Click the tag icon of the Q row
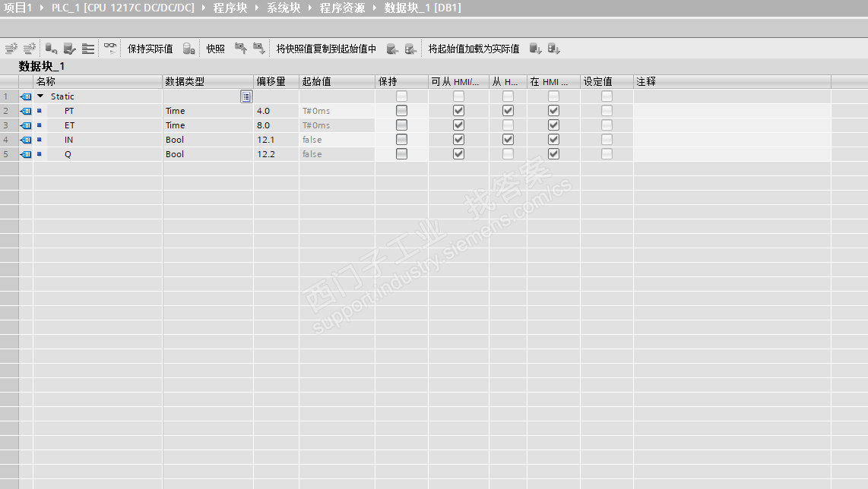This screenshot has height=489, width=868. [x=26, y=154]
